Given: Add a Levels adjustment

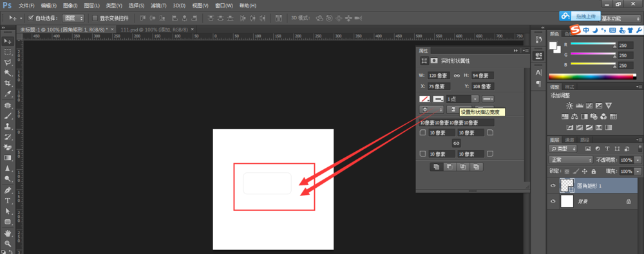Looking at the screenshot, I should 580,105.
